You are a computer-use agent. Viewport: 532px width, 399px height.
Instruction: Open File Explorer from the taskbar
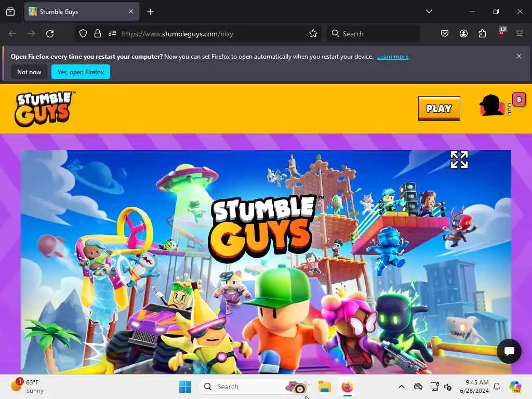(x=324, y=387)
